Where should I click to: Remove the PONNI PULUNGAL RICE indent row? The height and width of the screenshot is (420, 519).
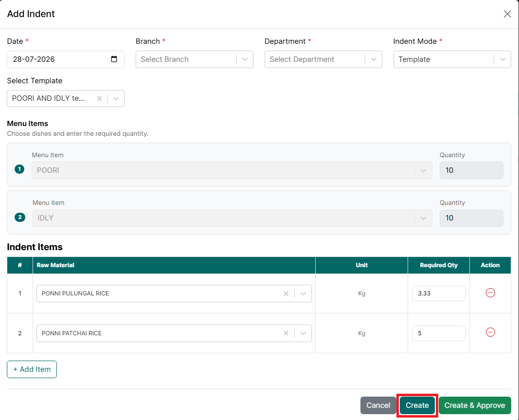click(490, 293)
